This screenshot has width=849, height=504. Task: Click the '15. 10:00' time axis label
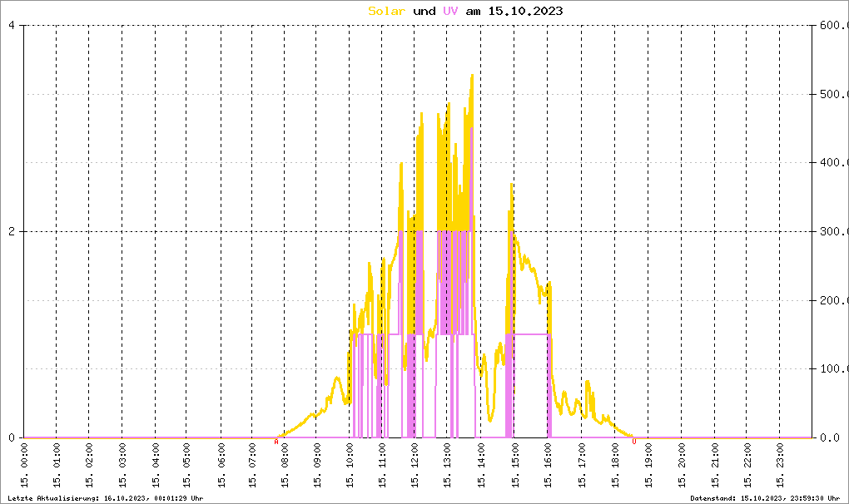click(350, 465)
